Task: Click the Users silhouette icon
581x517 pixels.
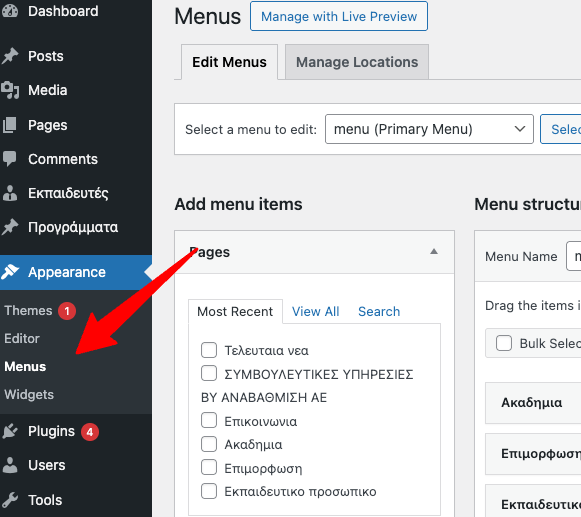Action: (x=10, y=465)
